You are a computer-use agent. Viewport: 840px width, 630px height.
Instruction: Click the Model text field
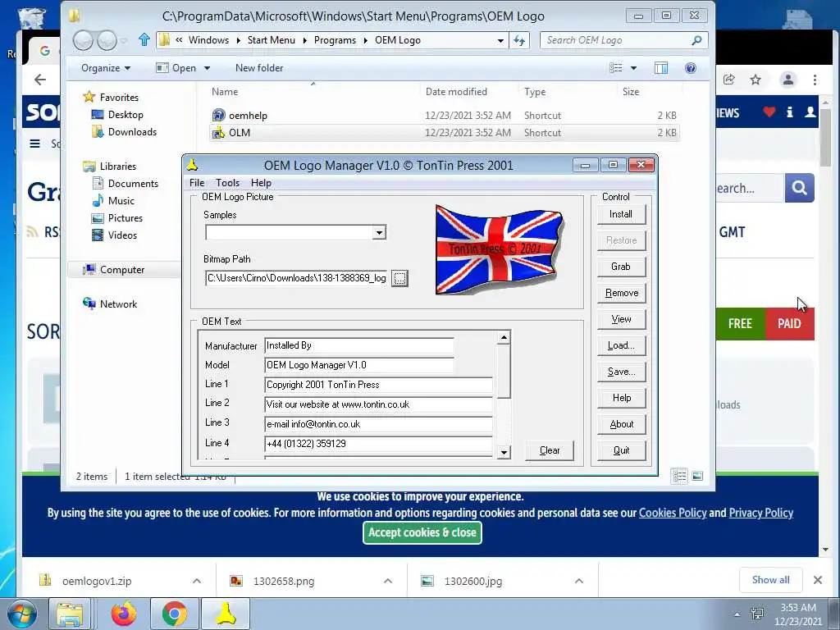(x=359, y=365)
